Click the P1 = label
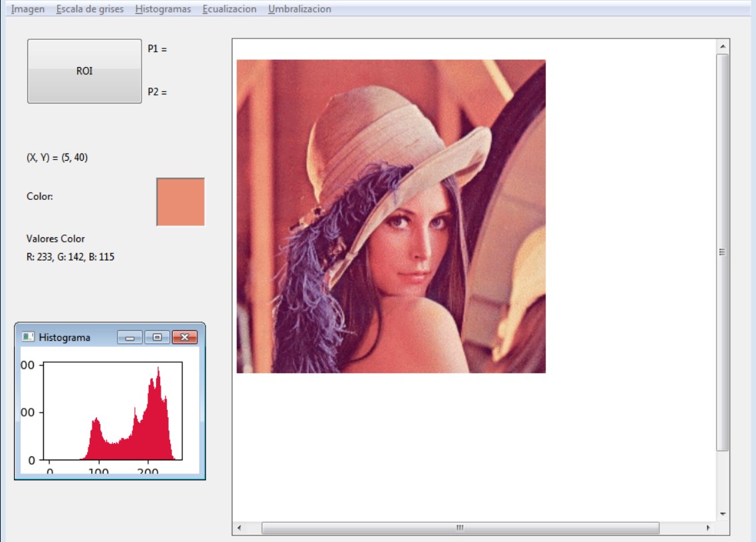Image resolution: width=756 pixels, height=542 pixels. pos(157,48)
